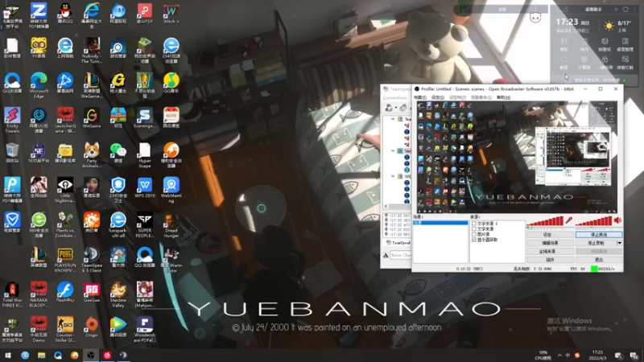
Task: Adjust the OBS microphone volume bar
Action: [x=546, y=221]
